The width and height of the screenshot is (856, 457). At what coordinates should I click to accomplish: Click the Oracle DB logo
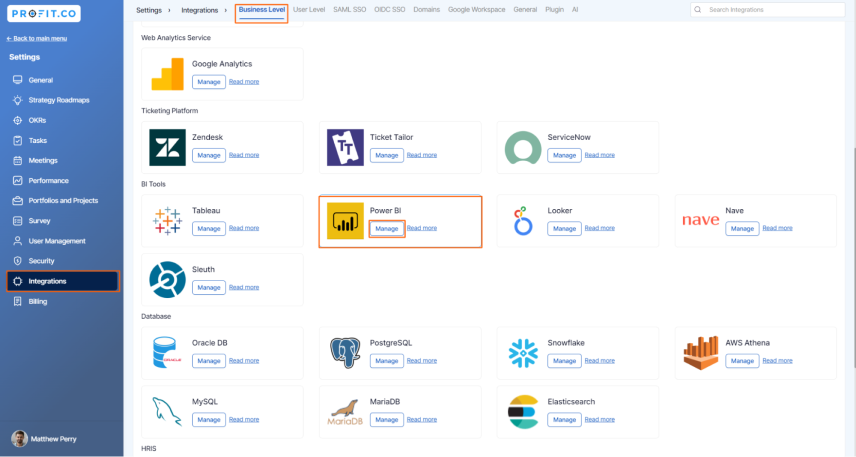coord(166,353)
